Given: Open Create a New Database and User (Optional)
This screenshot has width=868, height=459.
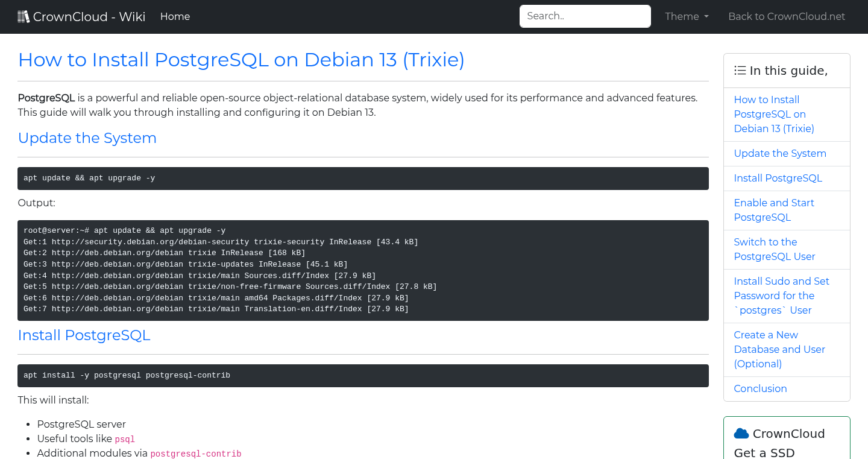Looking at the screenshot, I should [779, 349].
